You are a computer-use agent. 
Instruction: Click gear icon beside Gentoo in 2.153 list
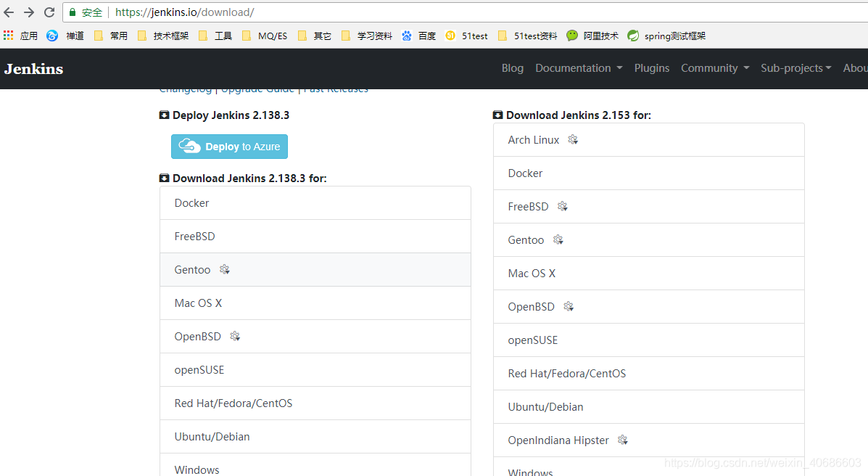point(558,239)
